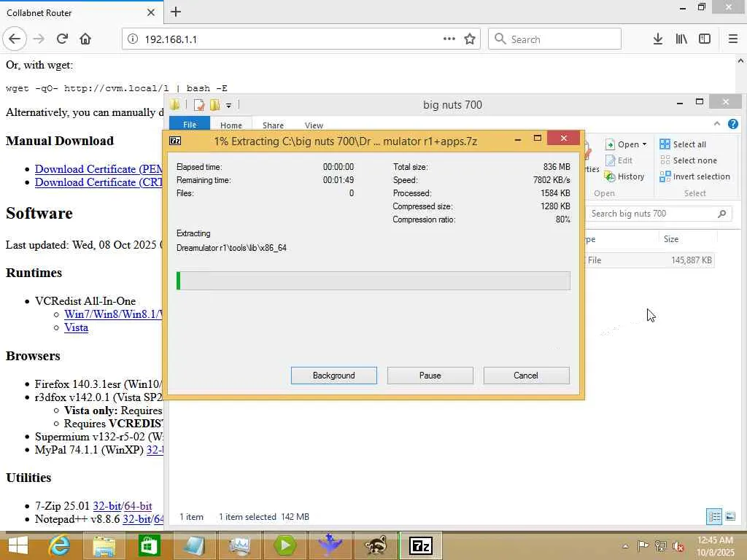747x560 pixels.
Task: Open Action Center flag icon
Action: 643,545
